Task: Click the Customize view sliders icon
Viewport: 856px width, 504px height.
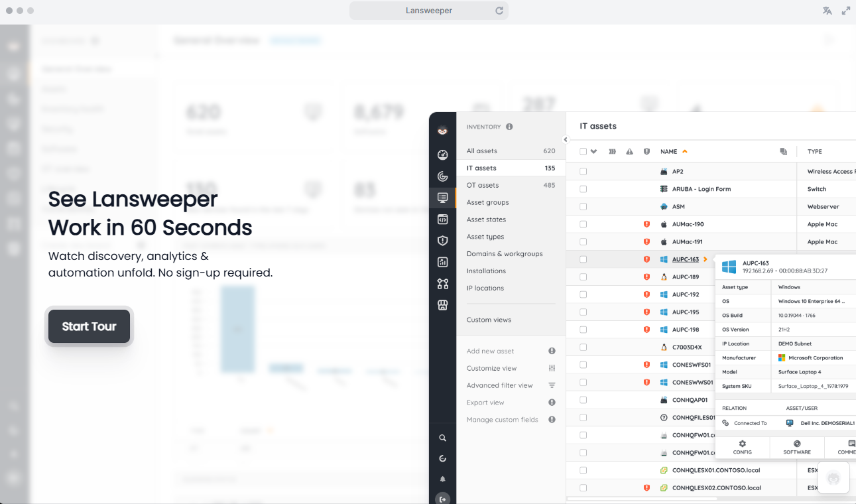Action: coord(552,368)
